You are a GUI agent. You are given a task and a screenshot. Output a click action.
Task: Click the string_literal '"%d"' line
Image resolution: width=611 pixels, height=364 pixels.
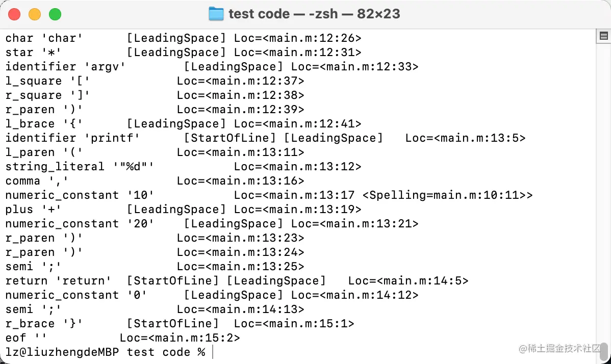pyautogui.click(x=183, y=167)
